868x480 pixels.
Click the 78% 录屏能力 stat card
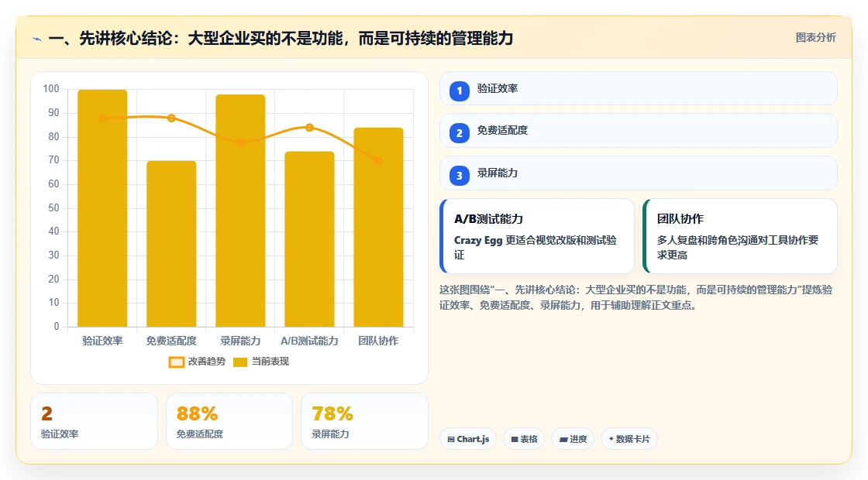point(364,421)
